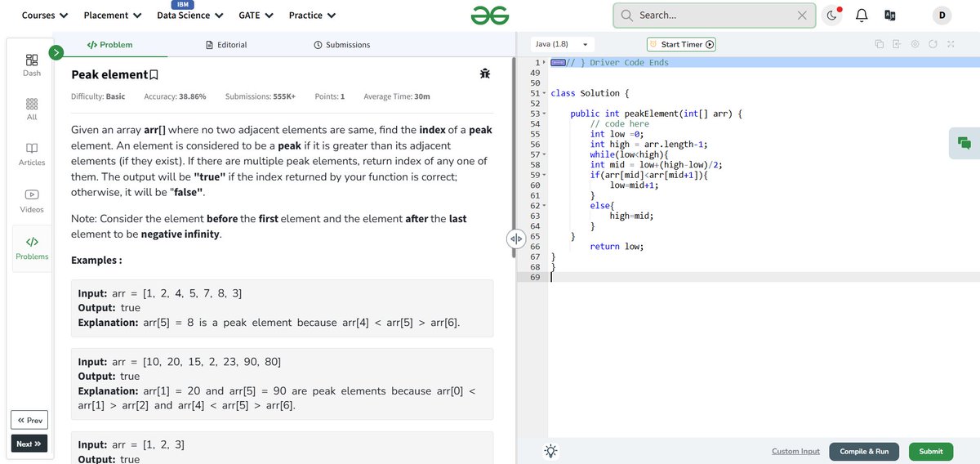Open the language translate icon
Screen dimensions: 980x464
(x=889, y=15)
